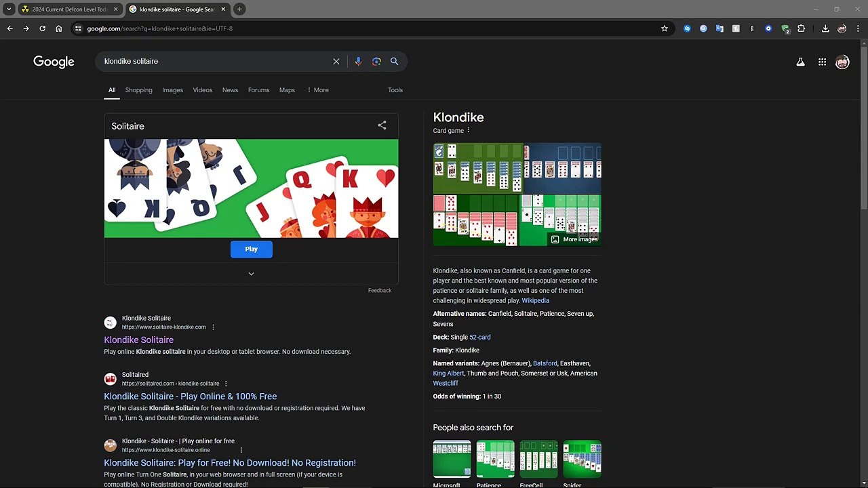
Task: Open a new browser tab
Action: point(239,9)
